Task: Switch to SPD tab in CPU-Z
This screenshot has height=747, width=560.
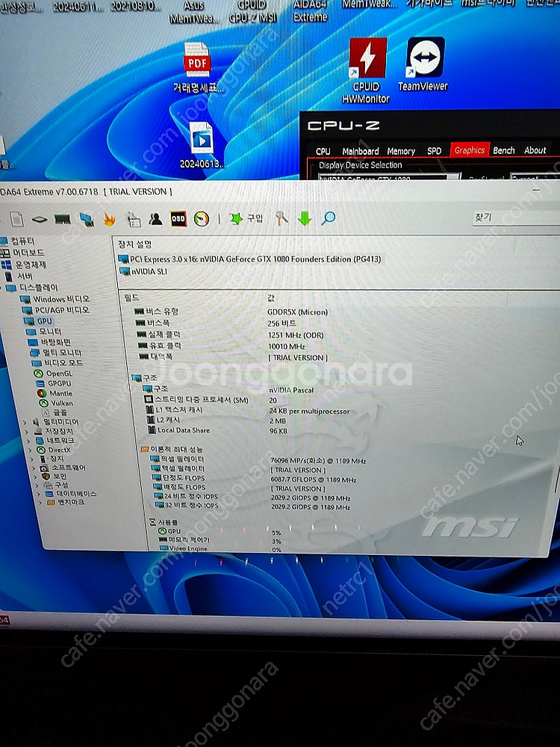Action: click(434, 151)
